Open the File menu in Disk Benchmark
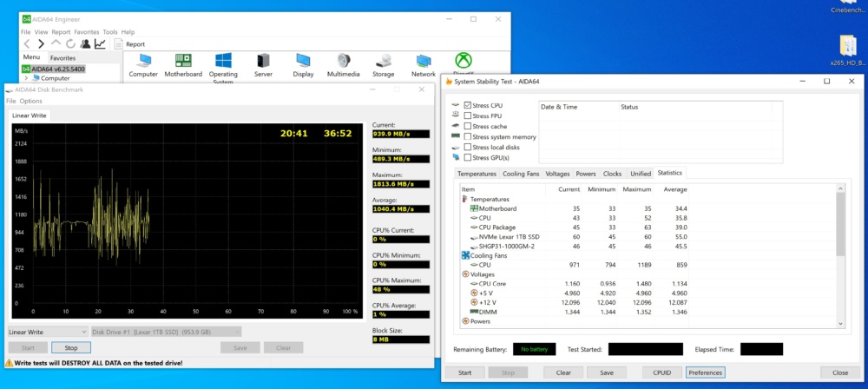This screenshot has width=868, height=389. (10, 101)
